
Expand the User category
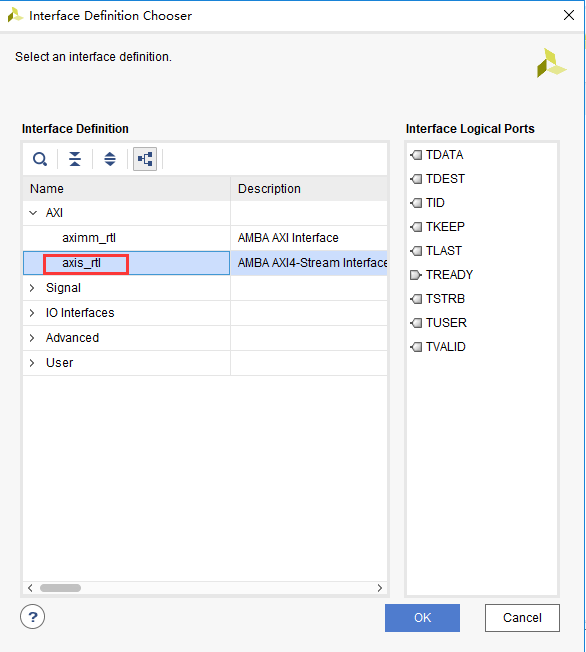point(32,363)
